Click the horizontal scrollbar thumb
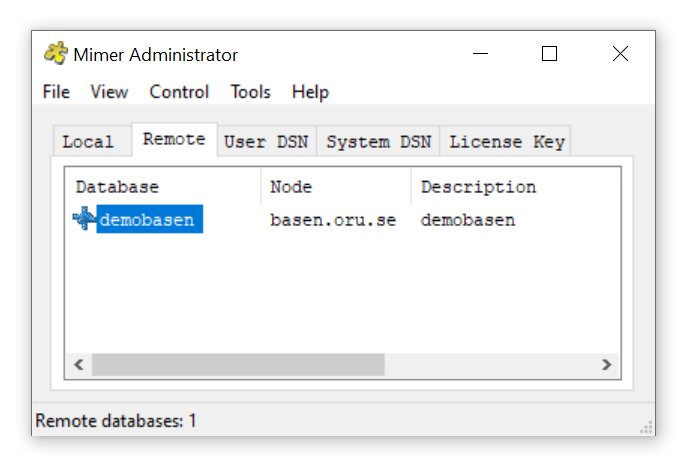This screenshot has height=468, width=691. click(238, 364)
